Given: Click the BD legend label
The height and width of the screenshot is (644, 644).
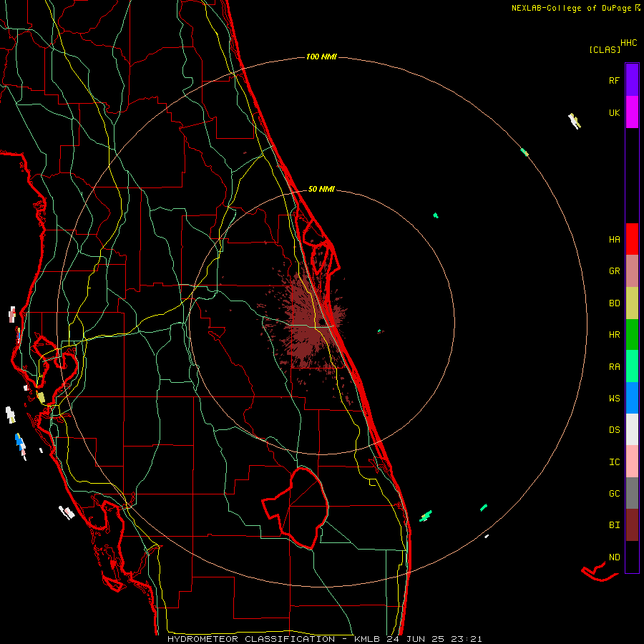Looking at the screenshot, I should [x=614, y=303].
